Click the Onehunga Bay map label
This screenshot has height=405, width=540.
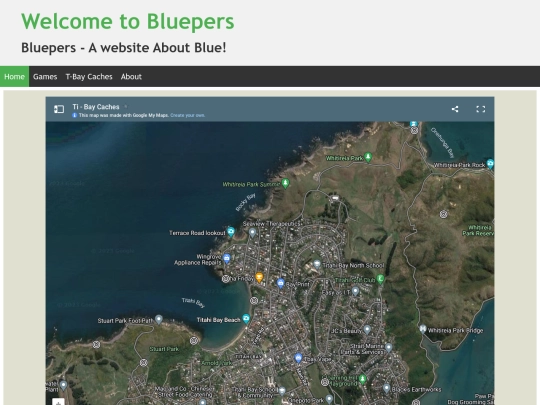(x=442, y=143)
